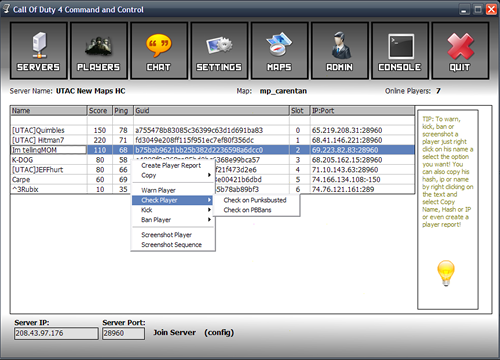The width and height of the screenshot is (500, 360).
Task: Choose Screenshot Sequence option
Action: (173, 245)
